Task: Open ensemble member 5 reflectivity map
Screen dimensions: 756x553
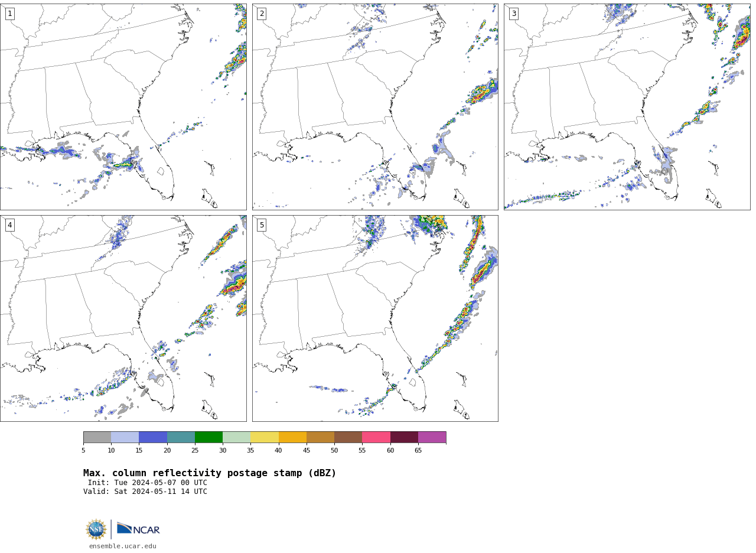Action: pos(375,318)
